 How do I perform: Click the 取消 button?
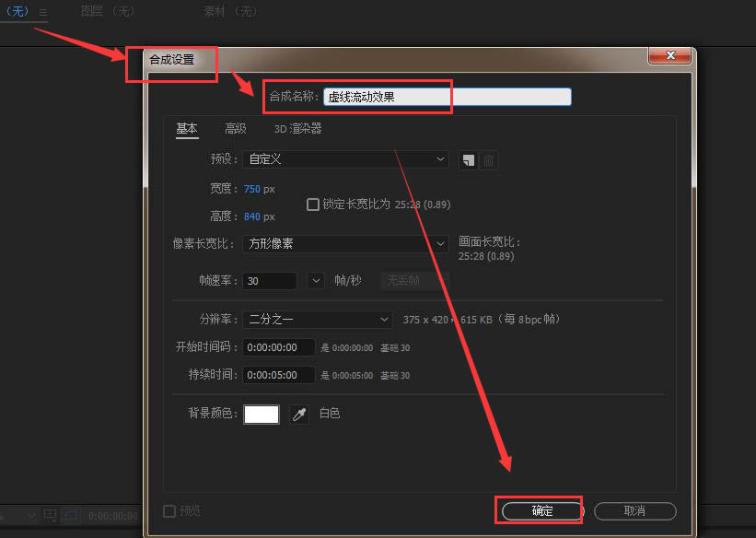[x=635, y=511]
